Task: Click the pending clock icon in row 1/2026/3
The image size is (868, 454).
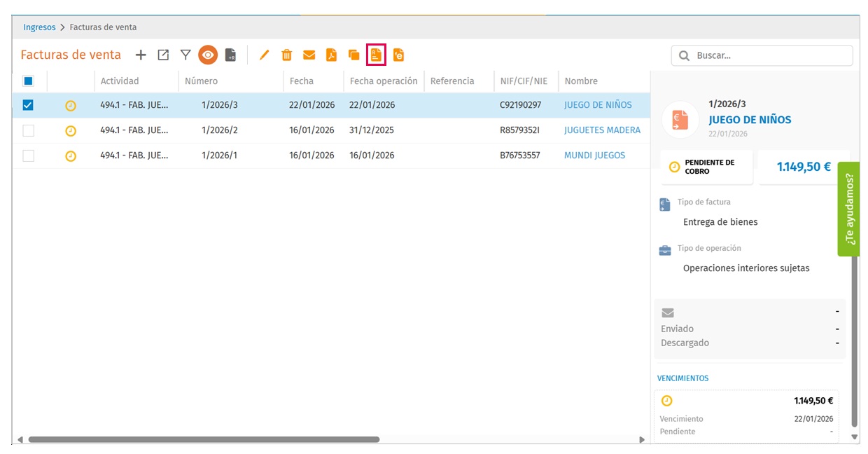Action: (71, 106)
